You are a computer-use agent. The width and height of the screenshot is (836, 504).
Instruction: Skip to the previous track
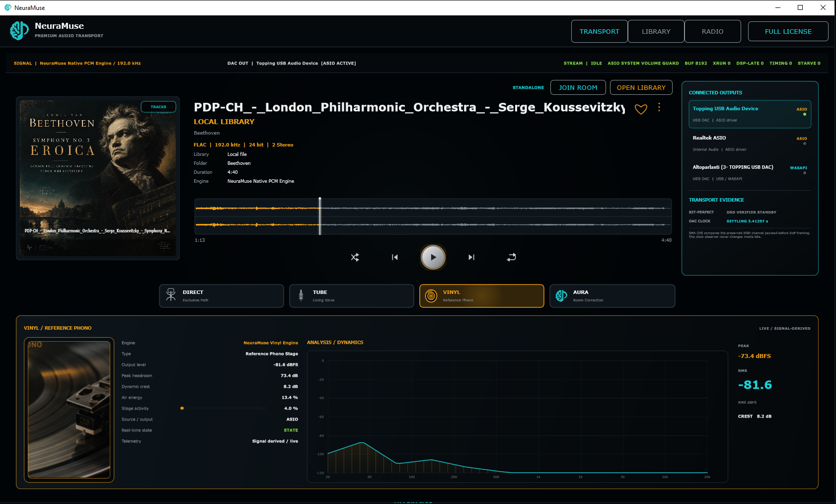(394, 257)
